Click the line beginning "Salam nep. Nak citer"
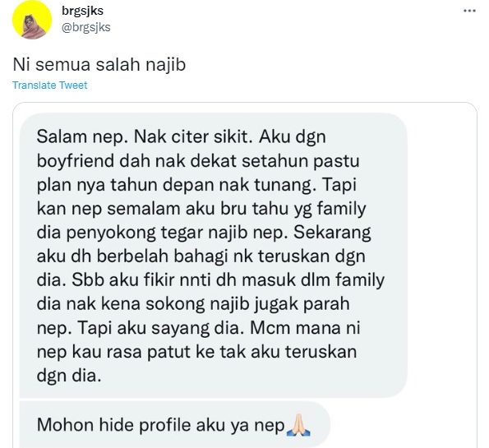This screenshot has width=489, height=448. tap(181, 137)
